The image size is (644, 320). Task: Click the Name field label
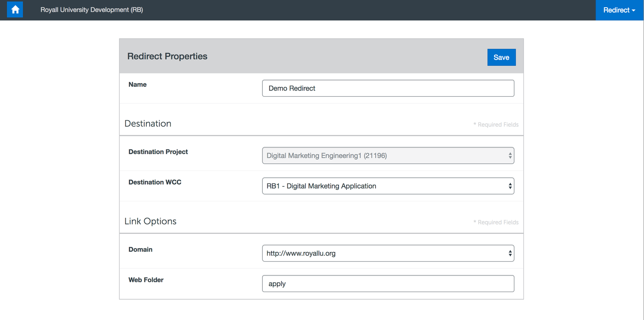coord(137,85)
